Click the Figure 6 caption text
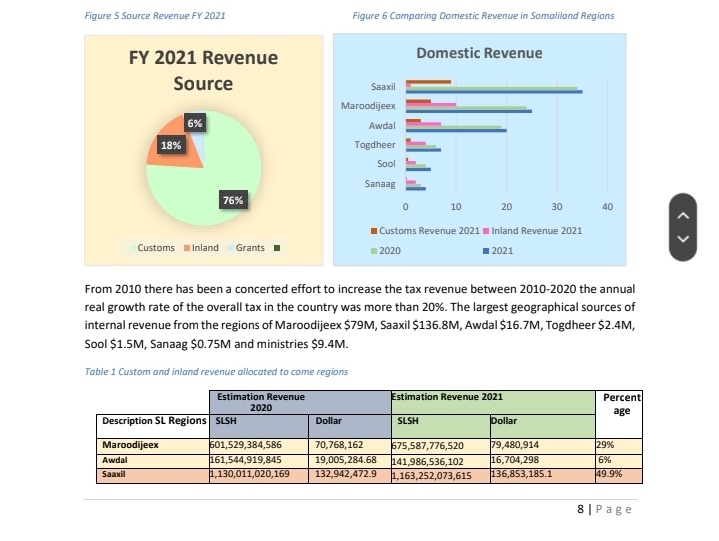 click(x=483, y=16)
